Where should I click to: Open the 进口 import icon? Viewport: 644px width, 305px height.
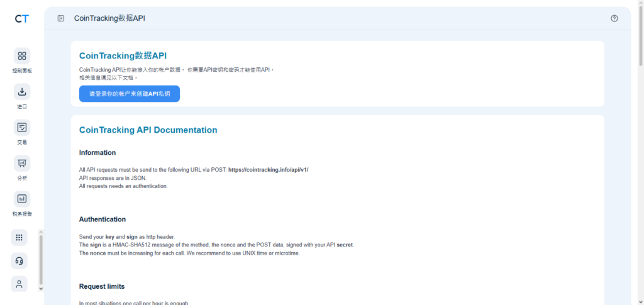point(22,92)
